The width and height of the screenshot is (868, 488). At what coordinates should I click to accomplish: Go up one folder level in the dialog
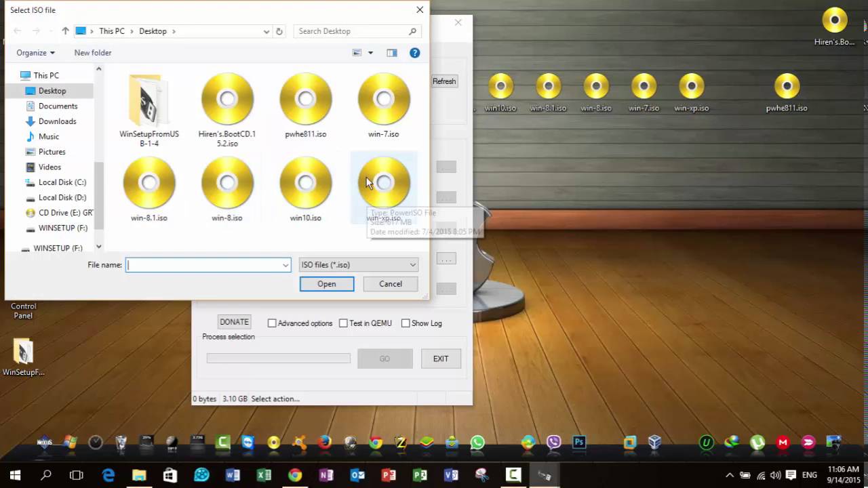click(65, 31)
